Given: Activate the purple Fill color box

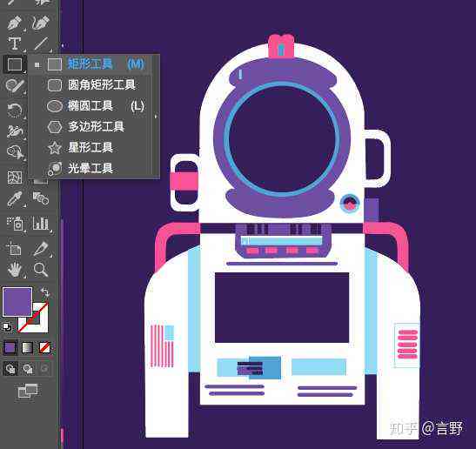Looking at the screenshot, I should pos(17,302).
